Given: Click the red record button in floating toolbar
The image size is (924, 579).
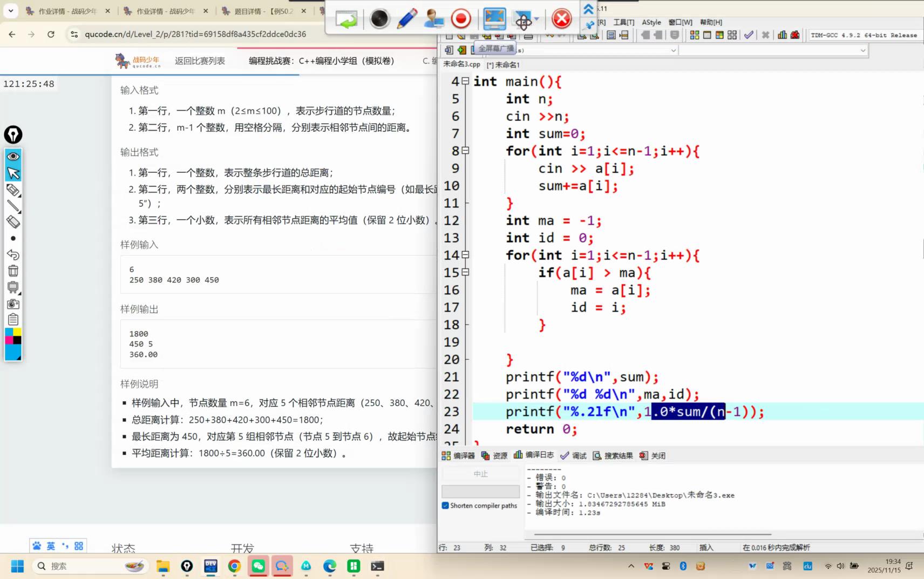Looking at the screenshot, I should (460, 19).
